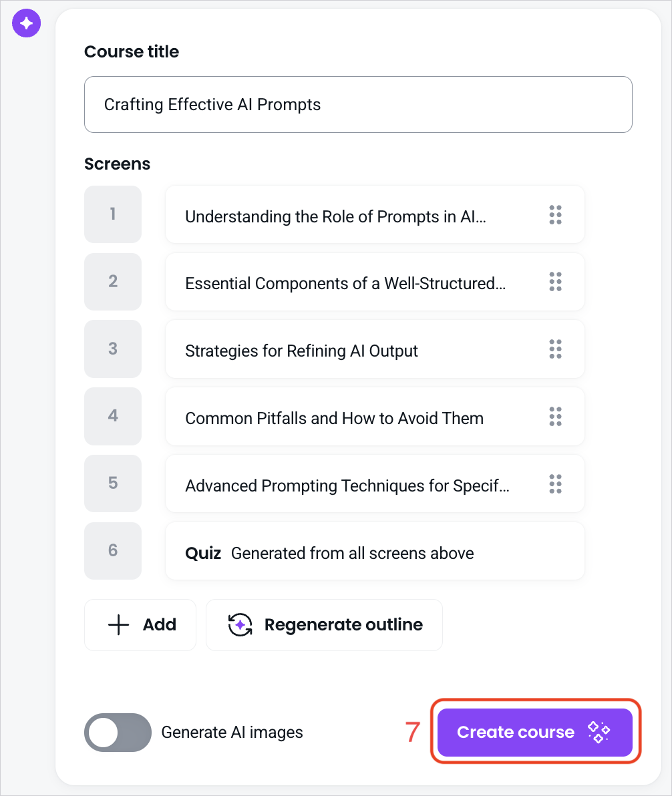Click the sparkles icon on Create course
The height and width of the screenshot is (796, 672).
599,732
